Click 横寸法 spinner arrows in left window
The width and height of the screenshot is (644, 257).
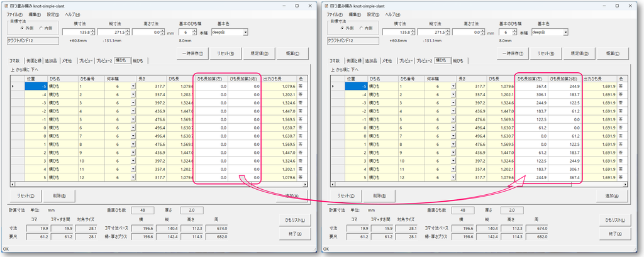93,32
